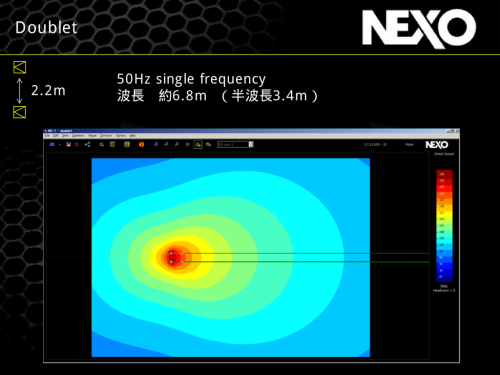The image size is (500, 375).
Task: Click the red square stop icon
Action: [x=77, y=144]
